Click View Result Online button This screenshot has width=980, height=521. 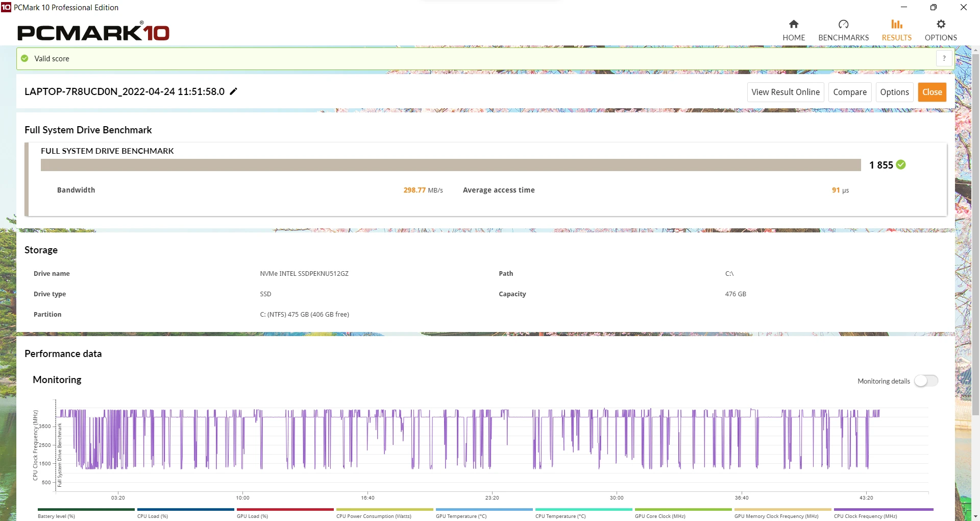click(x=786, y=92)
